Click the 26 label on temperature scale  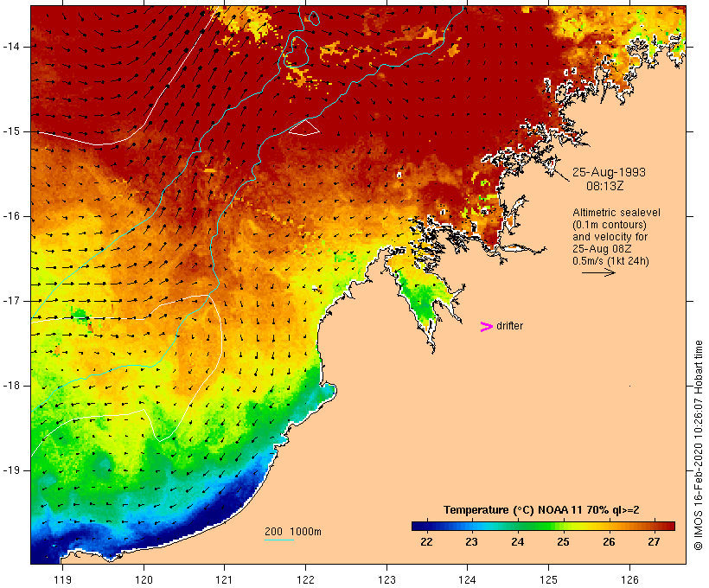[x=609, y=542]
